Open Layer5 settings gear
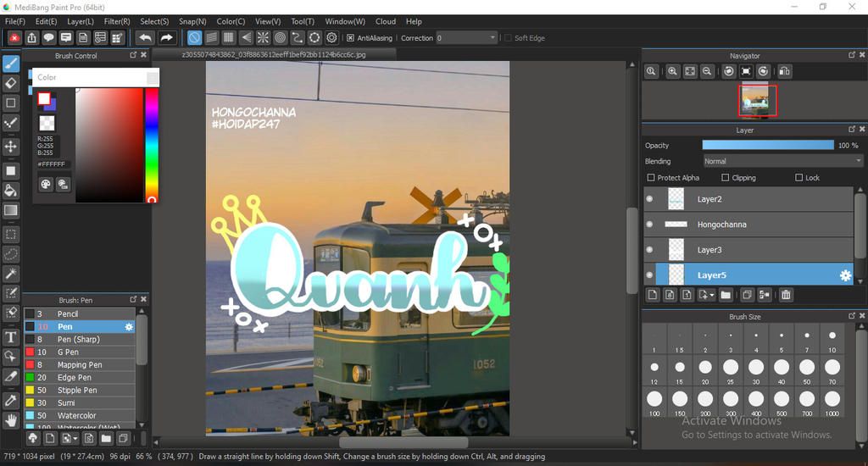The width and height of the screenshot is (868, 466). (845, 275)
